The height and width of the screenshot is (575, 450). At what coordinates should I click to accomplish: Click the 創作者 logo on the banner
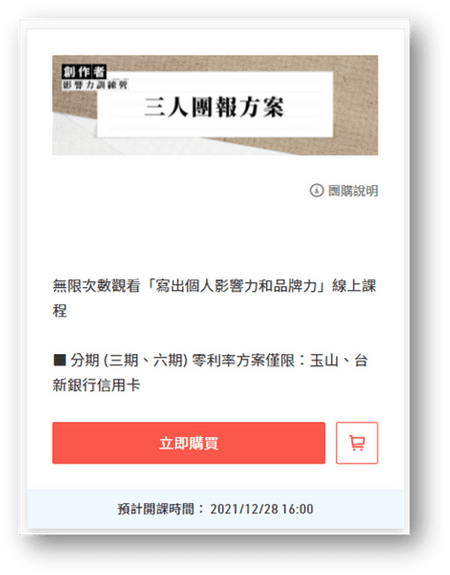click(x=84, y=71)
